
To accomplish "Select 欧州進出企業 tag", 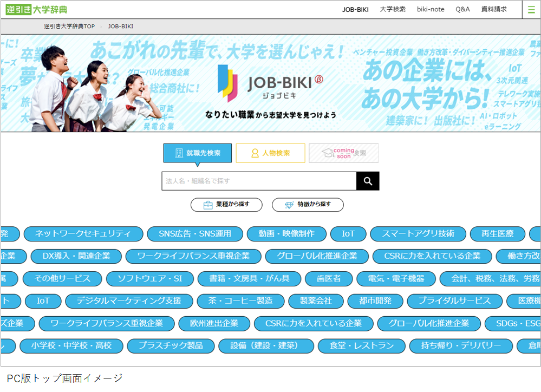I will (214, 324).
